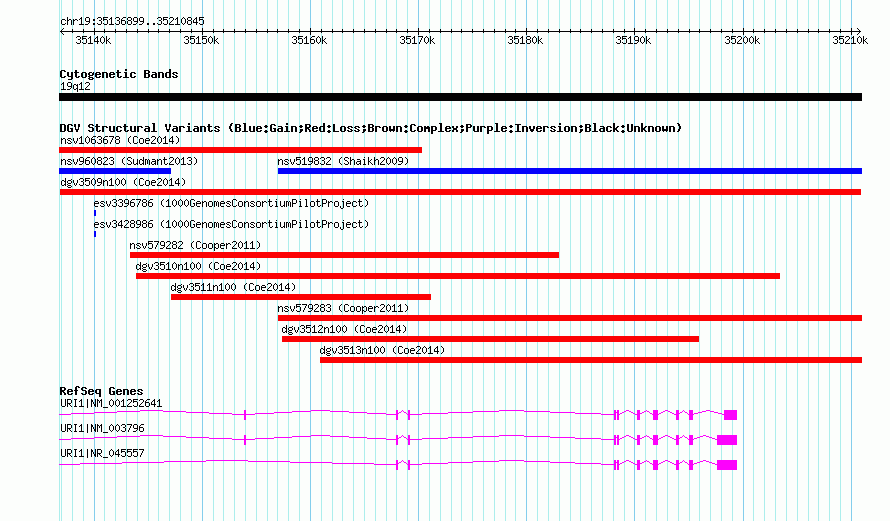Image resolution: width=890 pixels, height=521 pixels.
Task: Open variant label dgv3511n100 (Coe2014)
Action: click(233, 287)
